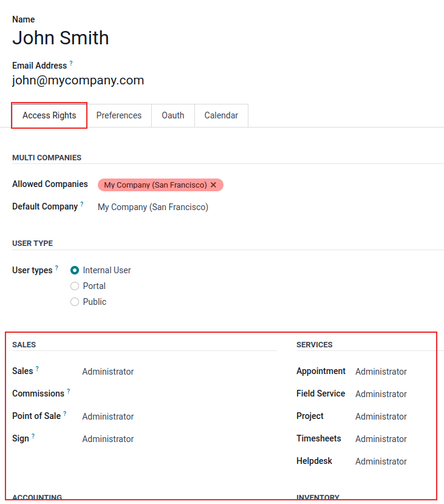Remove My Company (San Francisco) tag
Viewport: 444px width, 504px height.
[x=213, y=185]
